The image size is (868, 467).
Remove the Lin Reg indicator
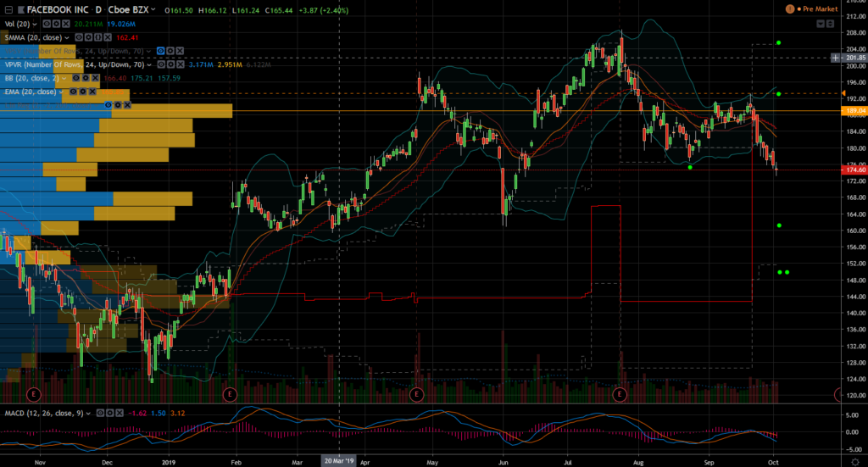point(127,104)
